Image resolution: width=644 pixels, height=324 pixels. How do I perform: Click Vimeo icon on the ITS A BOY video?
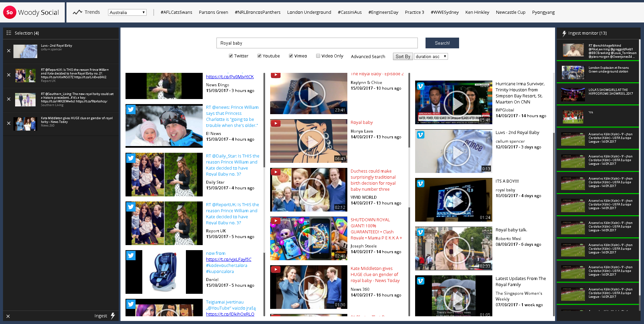(x=420, y=183)
